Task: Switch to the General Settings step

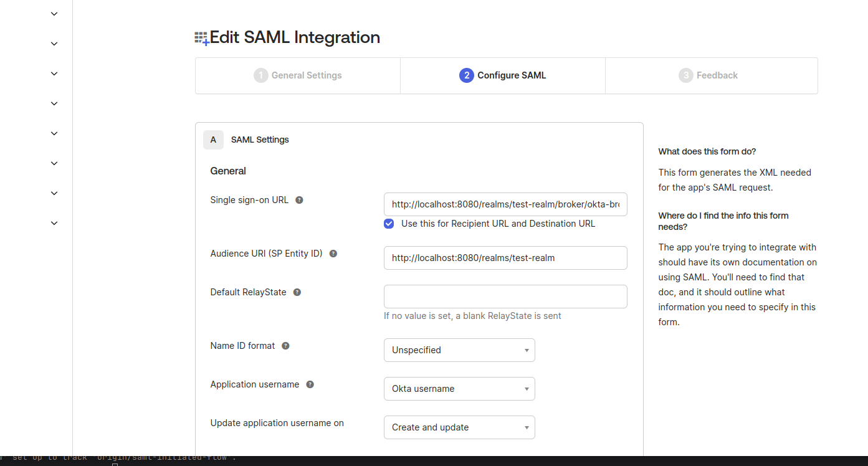Action: (x=297, y=75)
